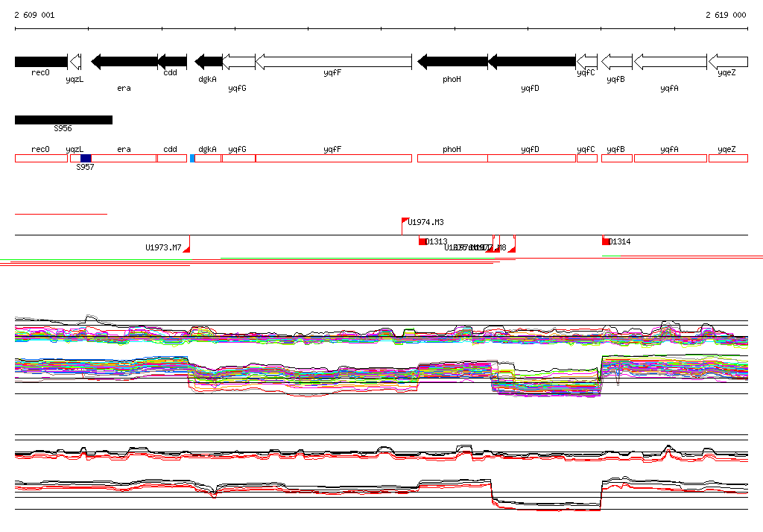Select the red-outlined yqfG box
The width and height of the screenshot is (763, 532).
[239, 158]
